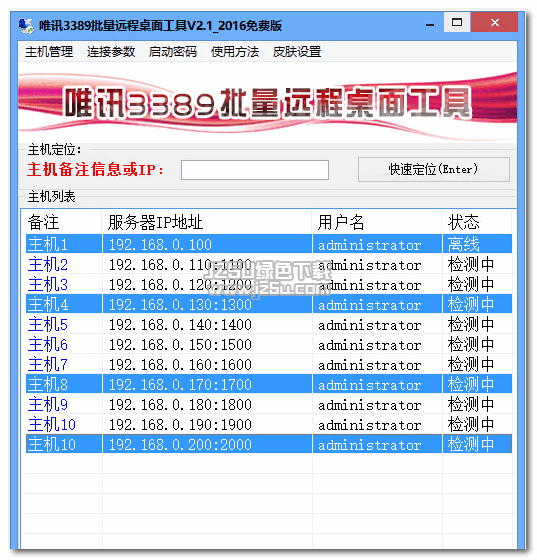
Task: Click the 检测中 status of 主机5
Action: [x=471, y=325]
